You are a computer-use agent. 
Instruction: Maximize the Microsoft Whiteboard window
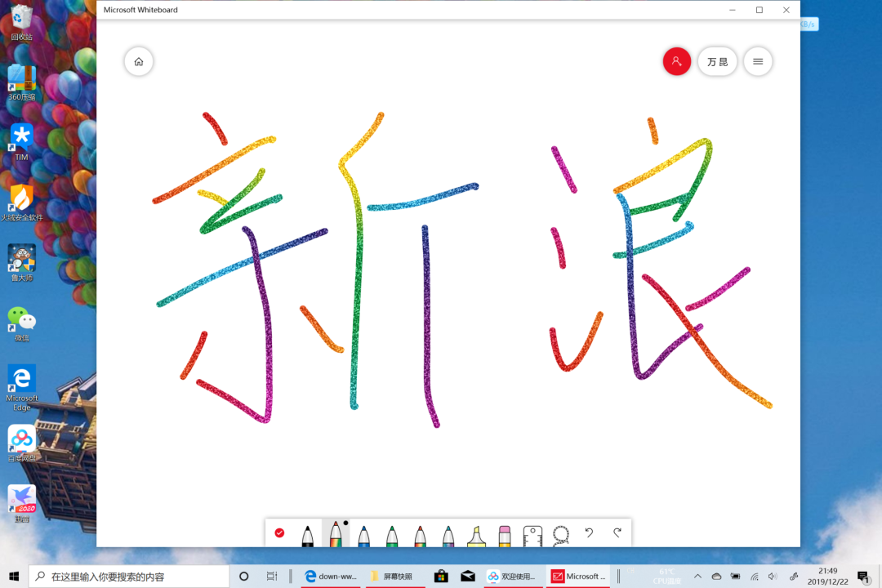[759, 10]
